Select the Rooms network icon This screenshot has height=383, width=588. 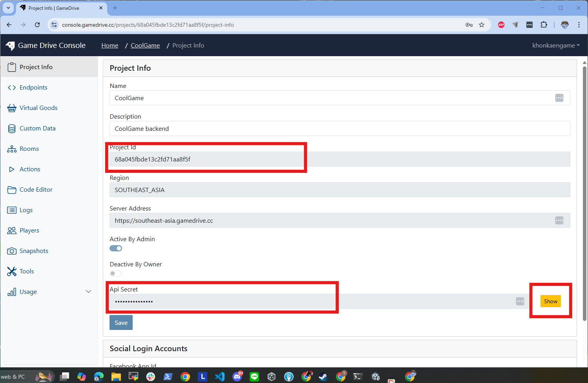(x=12, y=149)
